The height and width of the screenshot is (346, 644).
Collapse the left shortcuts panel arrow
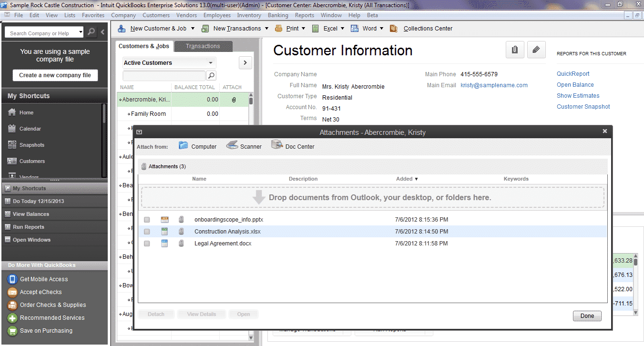point(102,32)
